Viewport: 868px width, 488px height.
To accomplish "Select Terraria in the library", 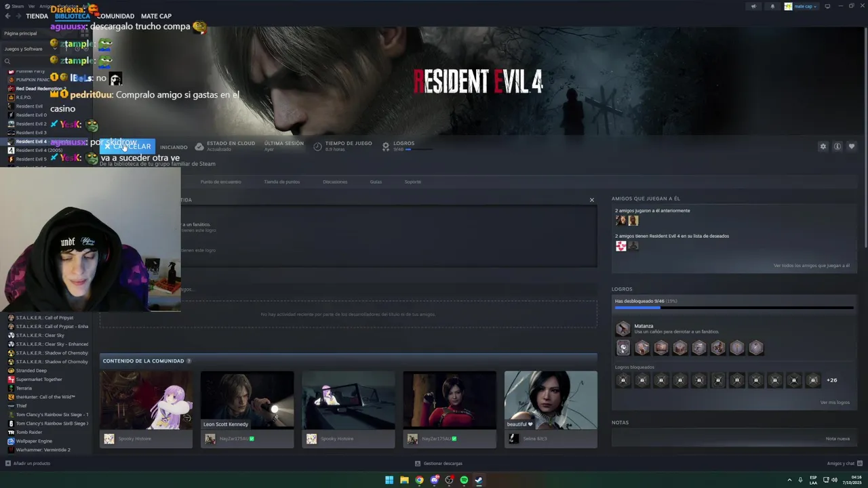I will pyautogui.click(x=24, y=388).
